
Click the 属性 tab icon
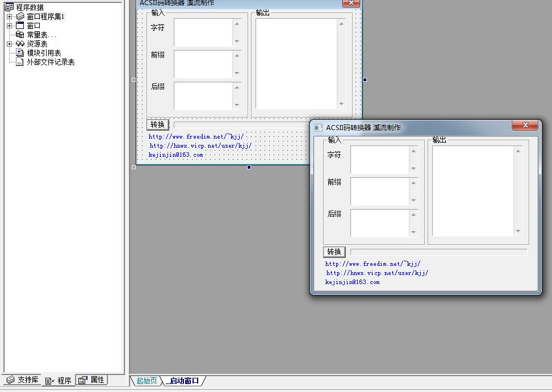(x=83, y=380)
